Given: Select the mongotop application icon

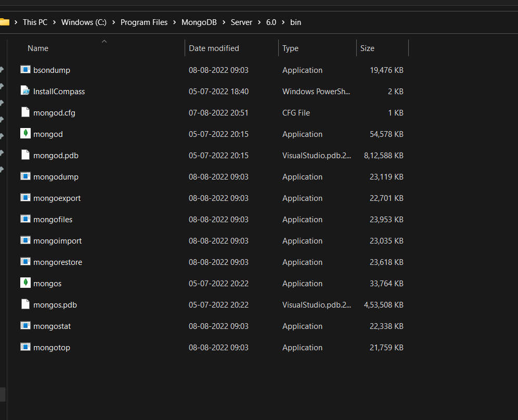Looking at the screenshot, I should click(25, 347).
